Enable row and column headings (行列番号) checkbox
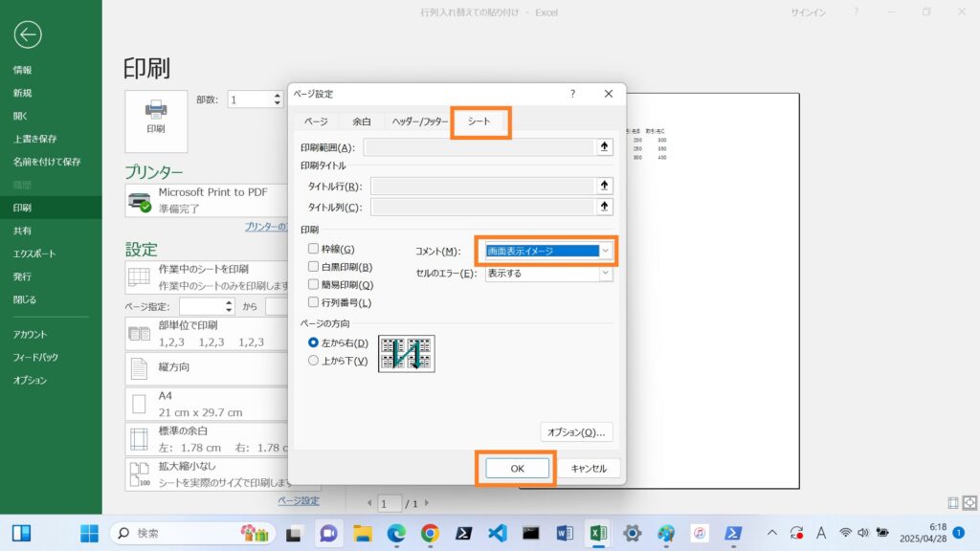The height and width of the screenshot is (551, 980). [313, 302]
